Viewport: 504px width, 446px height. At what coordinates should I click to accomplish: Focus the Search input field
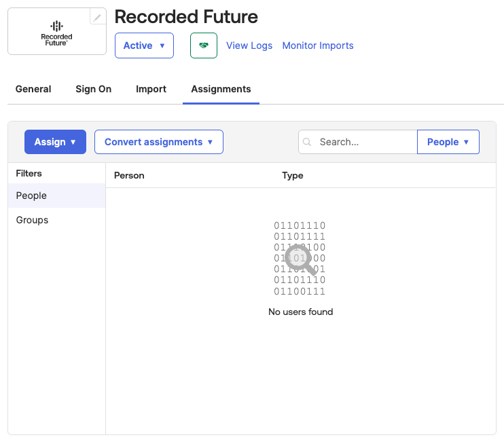(x=363, y=142)
